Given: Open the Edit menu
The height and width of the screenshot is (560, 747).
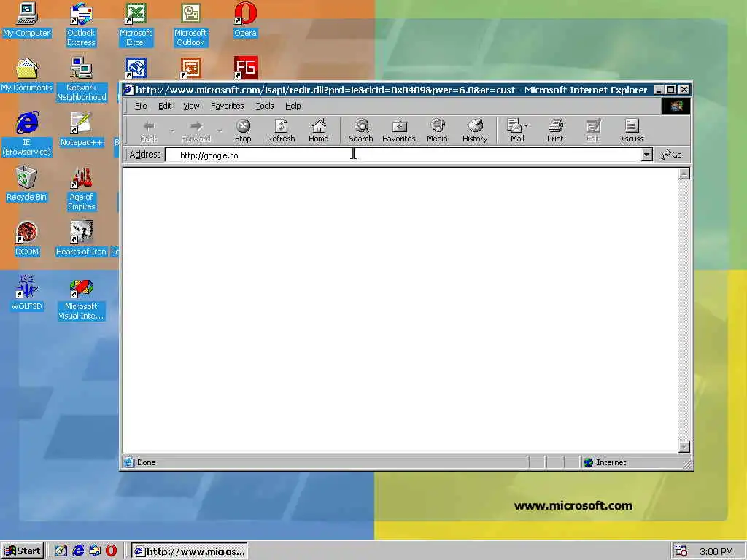Looking at the screenshot, I should tap(166, 106).
